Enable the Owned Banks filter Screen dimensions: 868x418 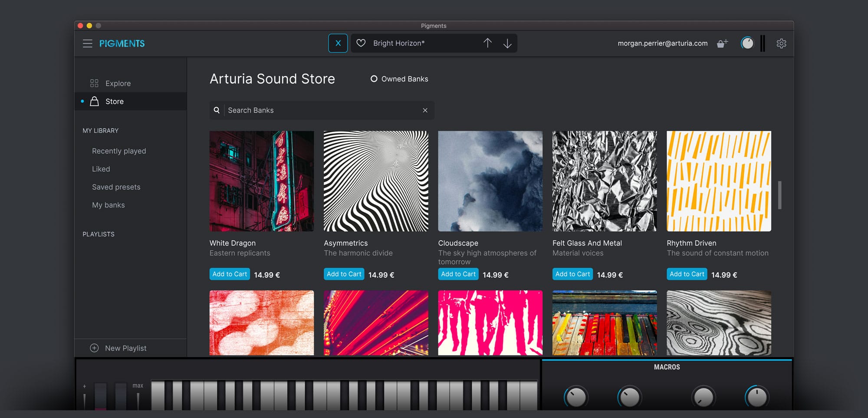(x=374, y=79)
